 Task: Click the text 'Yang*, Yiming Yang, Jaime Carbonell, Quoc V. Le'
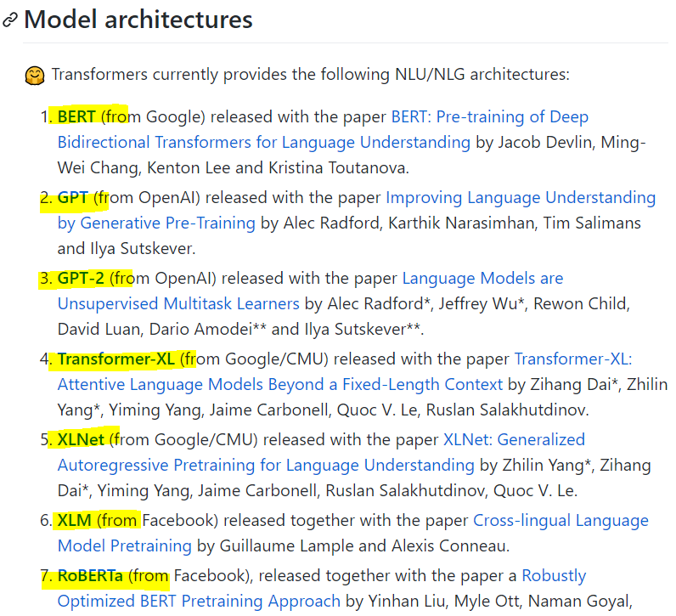click(238, 410)
